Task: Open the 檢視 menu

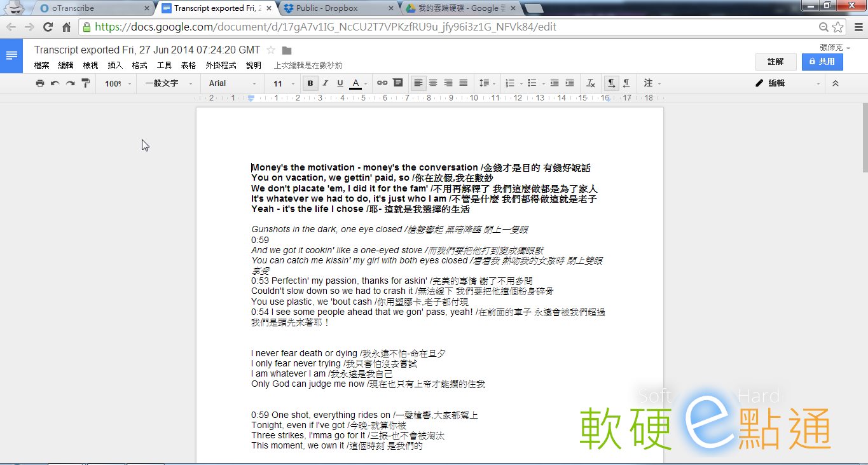Action: pyautogui.click(x=91, y=66)
